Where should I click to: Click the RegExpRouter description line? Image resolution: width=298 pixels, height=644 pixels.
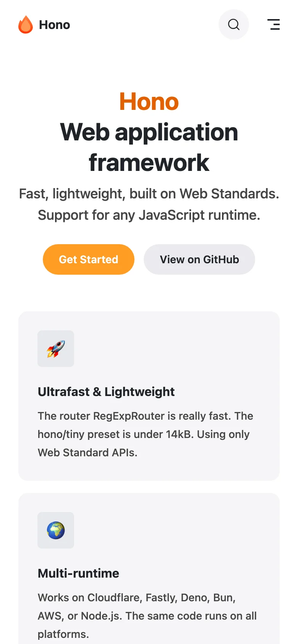(145, 416)
